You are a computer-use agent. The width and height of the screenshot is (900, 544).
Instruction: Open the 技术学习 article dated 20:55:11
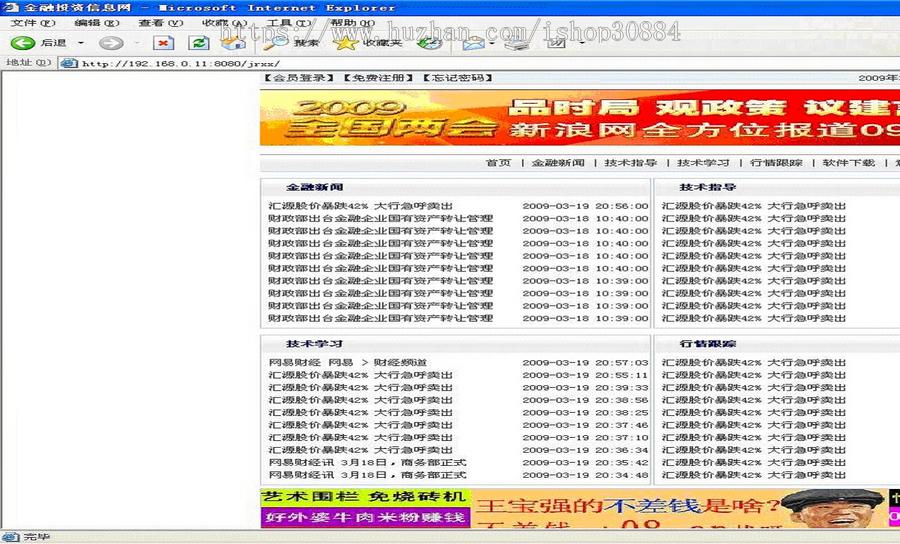360,375
